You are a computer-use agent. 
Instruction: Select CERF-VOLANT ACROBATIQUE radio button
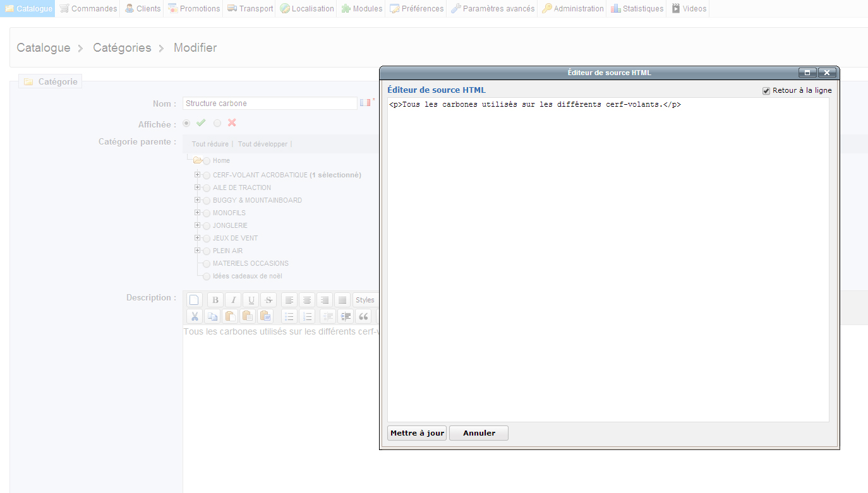(x=207, y=175)
